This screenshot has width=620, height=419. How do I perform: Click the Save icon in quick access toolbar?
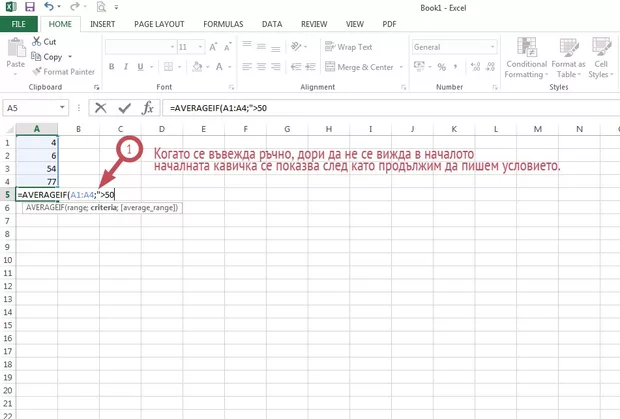(30, 7)
